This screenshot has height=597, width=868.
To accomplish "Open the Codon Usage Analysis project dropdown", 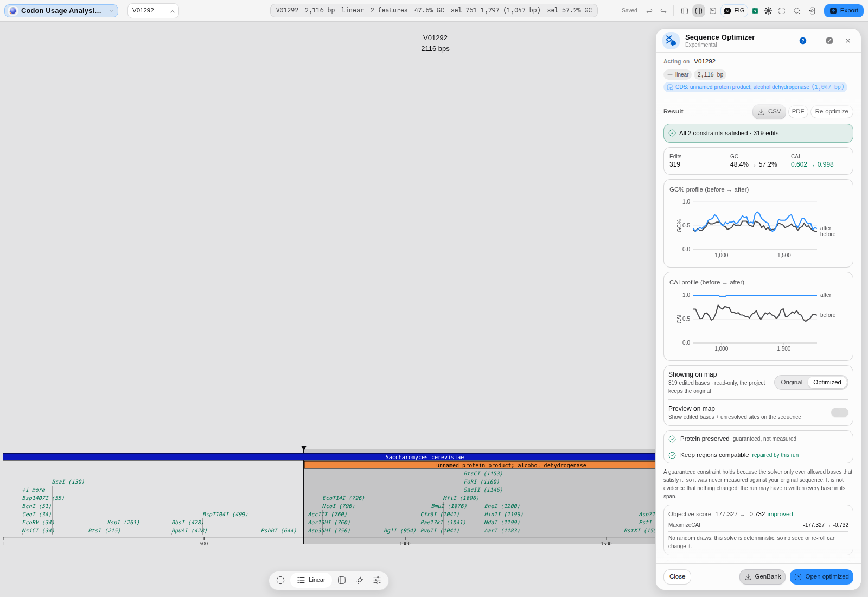I will [x=61, y=11].
